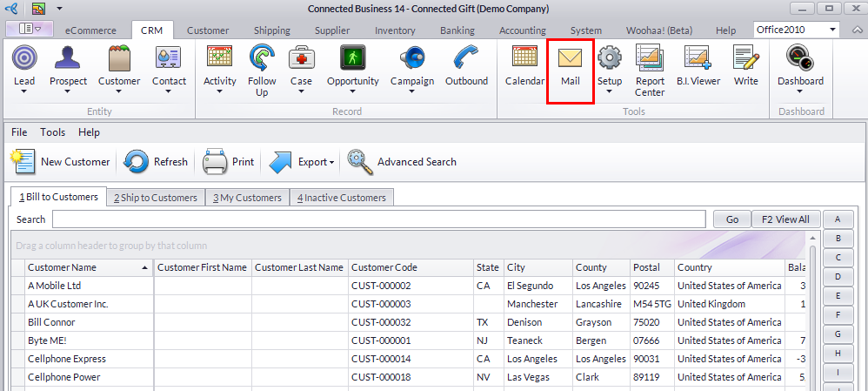Open the Write tool

click(745, 68)
